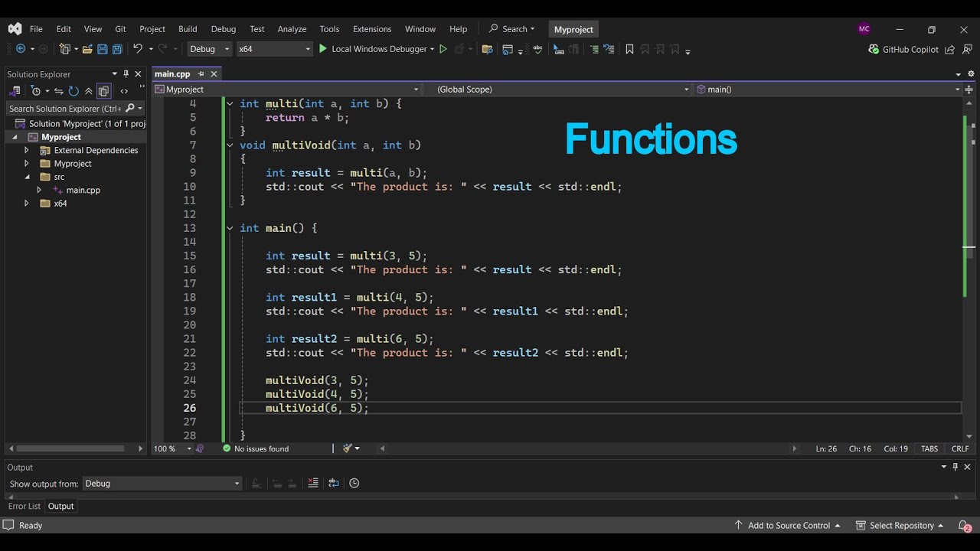The height and width of the screenshot is (551, 980).
Task: Click the clock timestamp icon in Output panel
Action: [x=354, y=483]
